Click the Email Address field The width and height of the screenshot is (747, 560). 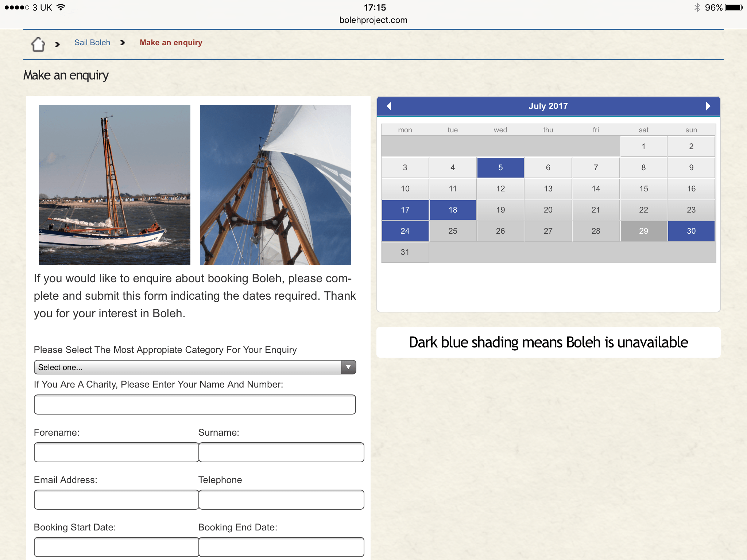[116, 499]
